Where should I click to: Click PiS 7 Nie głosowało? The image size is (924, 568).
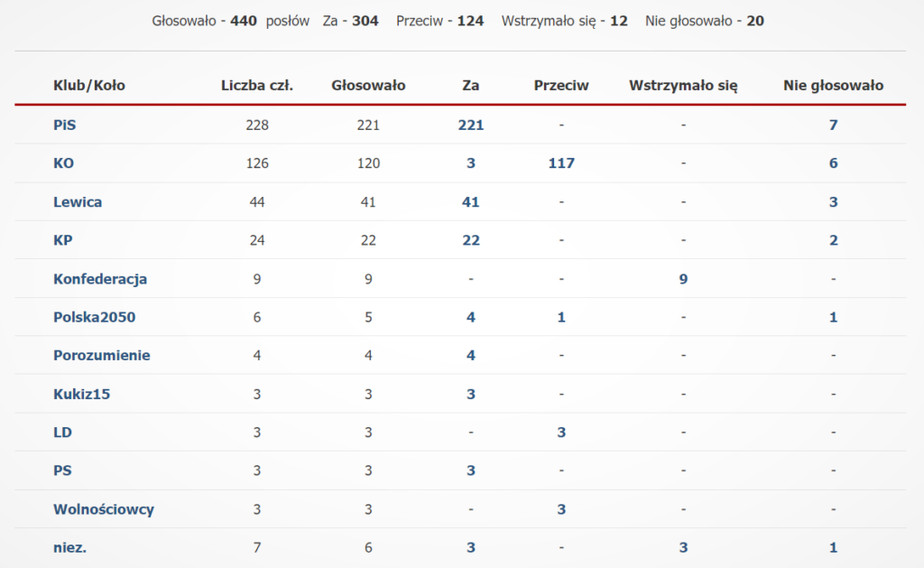833,125
